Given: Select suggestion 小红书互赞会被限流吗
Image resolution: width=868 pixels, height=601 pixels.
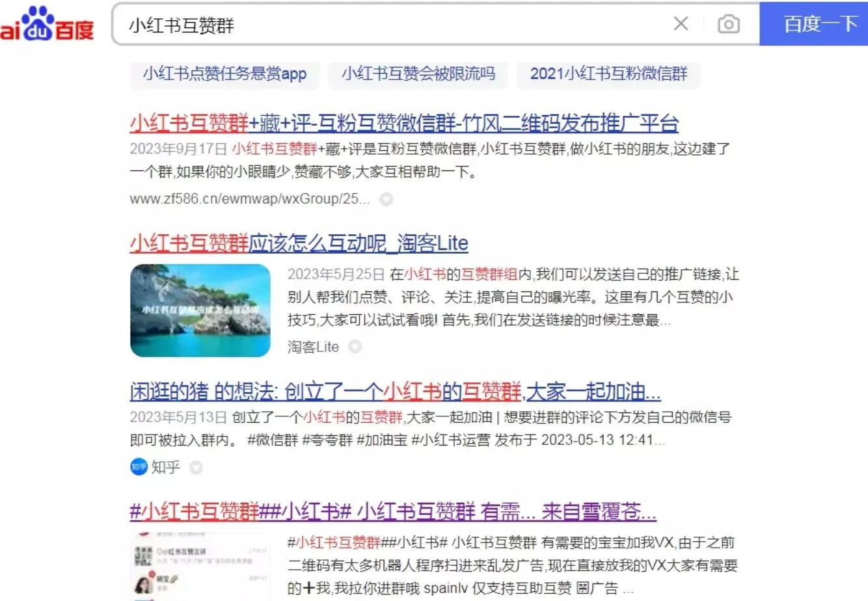Looking at the screenshot, I should [418, 74].
